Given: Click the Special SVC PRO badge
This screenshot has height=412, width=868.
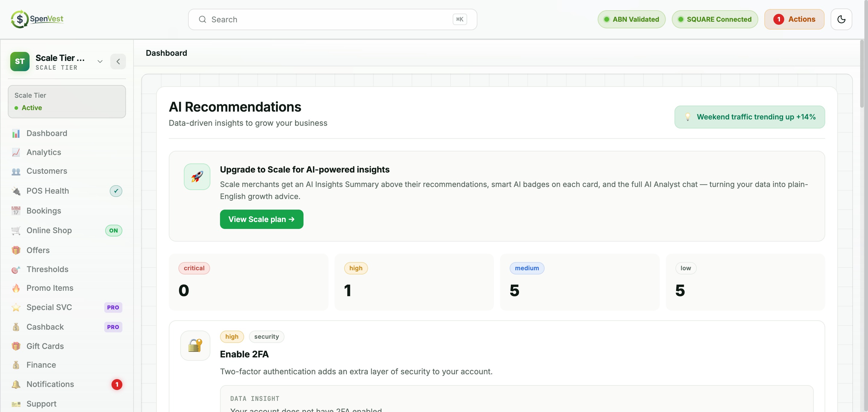Looking at the screenshot, I should click(113, 307).
